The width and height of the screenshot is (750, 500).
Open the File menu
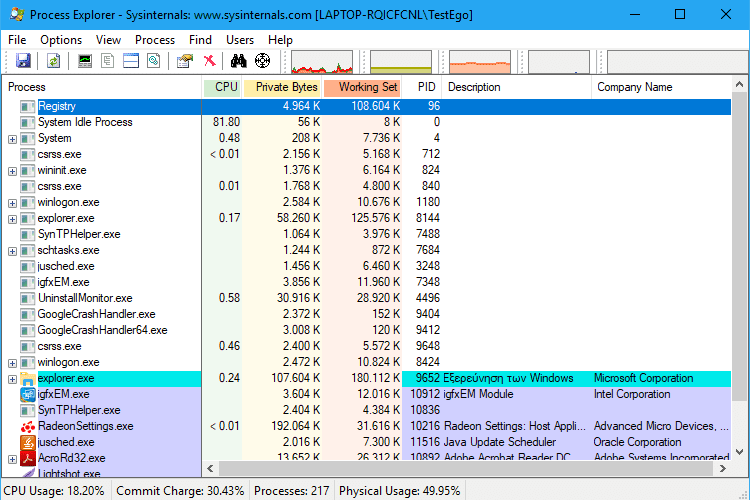[17, 40]
